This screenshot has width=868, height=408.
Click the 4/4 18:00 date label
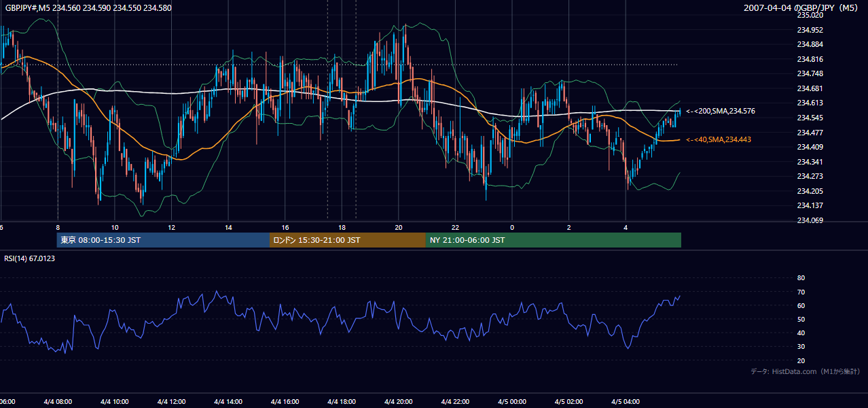coord(342,402)
